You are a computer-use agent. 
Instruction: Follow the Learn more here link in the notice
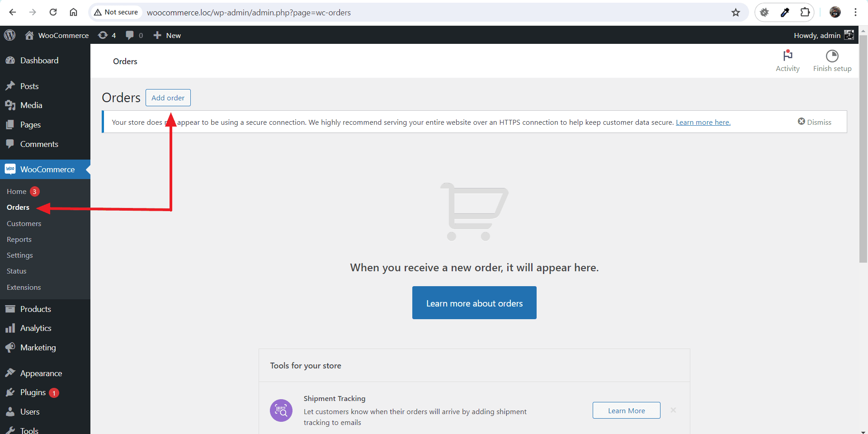(703, 122)
